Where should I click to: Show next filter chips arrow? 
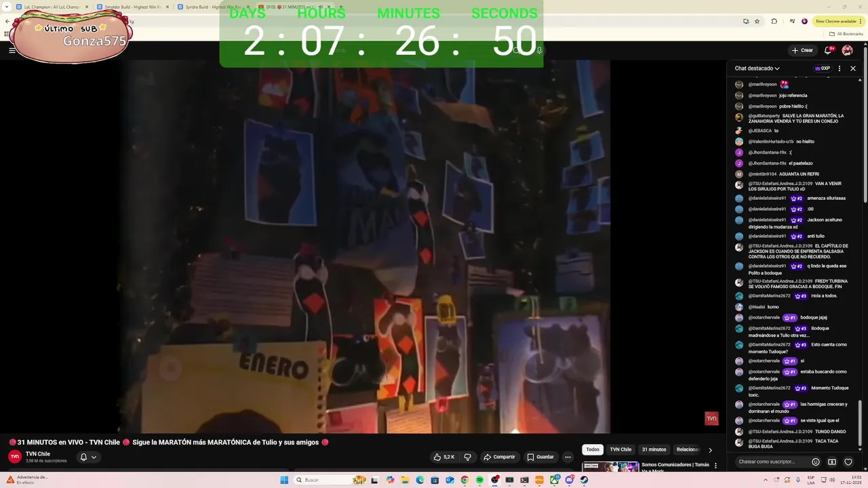click(x=710, y=449)
